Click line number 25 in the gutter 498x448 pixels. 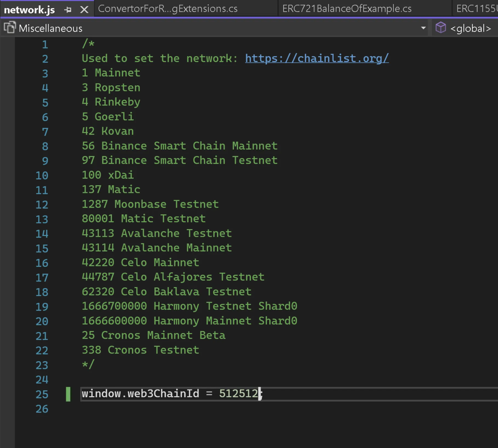pyautogui.click(x=42, y=394)
